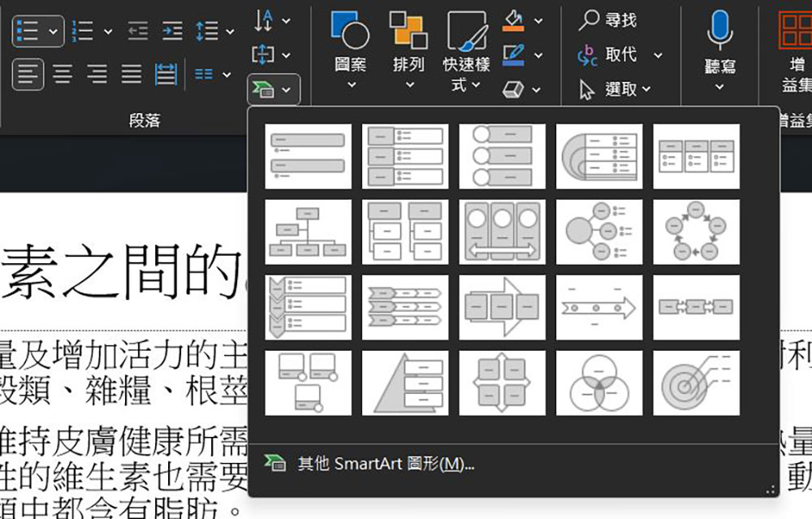Toggle justify text alignment
Image resolution: width=812 pixels, height=519 pixels.
(132, 75)
